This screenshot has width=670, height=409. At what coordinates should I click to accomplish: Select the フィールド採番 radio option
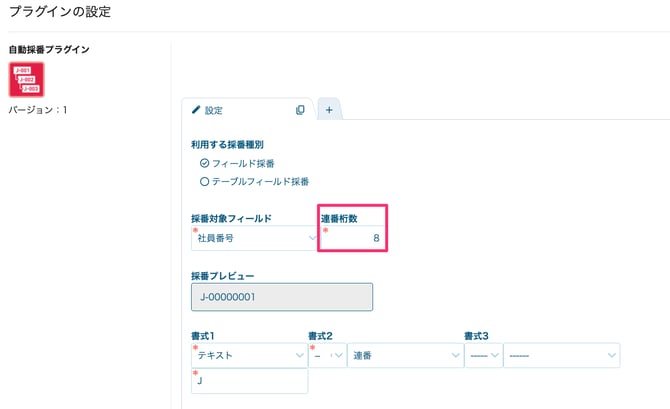(x=205, y=163)
